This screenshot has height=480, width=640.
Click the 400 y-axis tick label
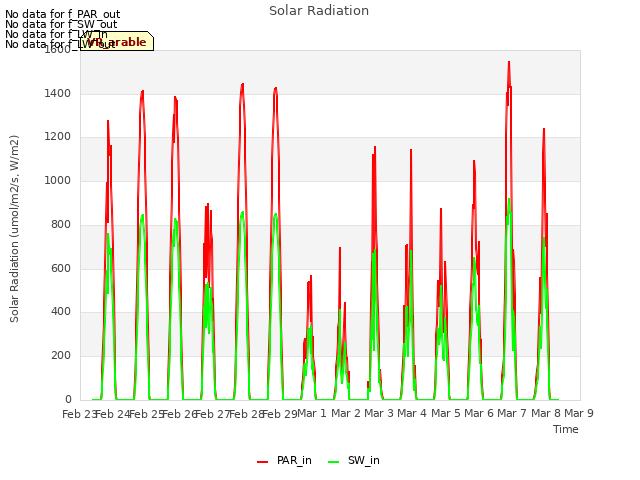click(61, 311)
